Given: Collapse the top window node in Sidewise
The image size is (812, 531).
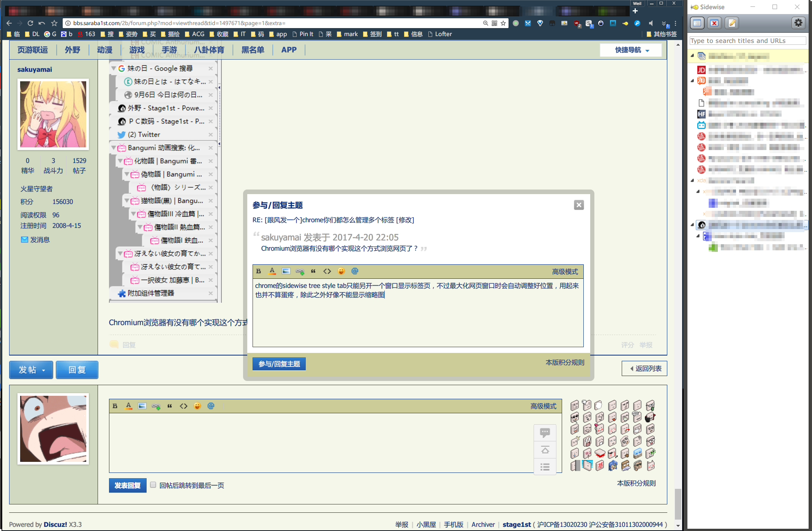Looking at the screenshot, I should pyautogui.click(x=692, y=56).
